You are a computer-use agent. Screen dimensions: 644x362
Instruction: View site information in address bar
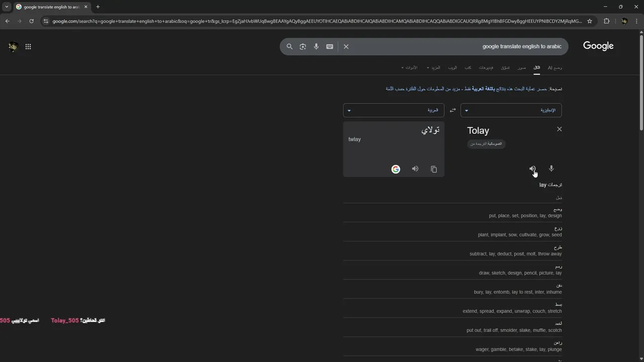46,21
